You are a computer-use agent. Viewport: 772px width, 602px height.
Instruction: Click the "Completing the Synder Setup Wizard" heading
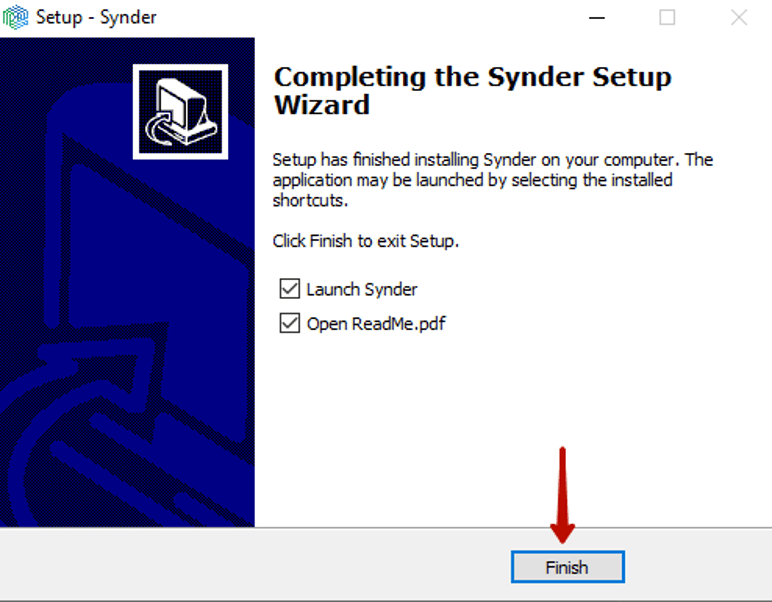(472, 91)
